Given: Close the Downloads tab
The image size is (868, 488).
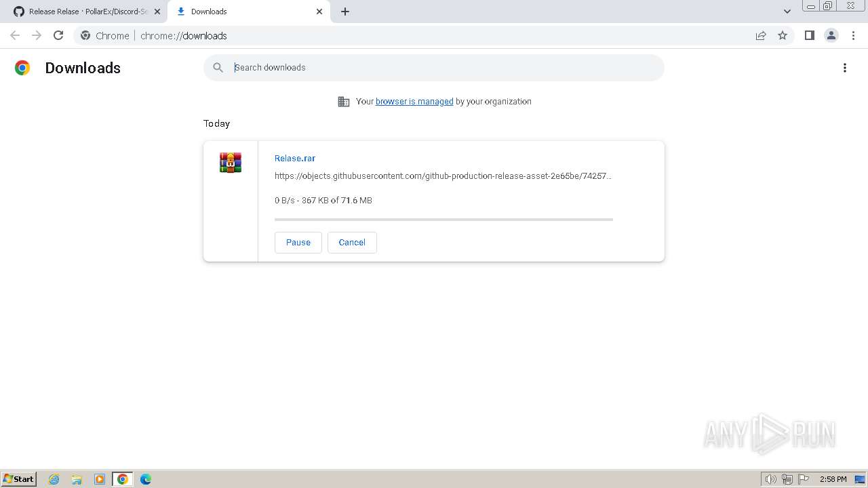Looking at the screenshot, I should pyautogui.click(x=319, y=12).
